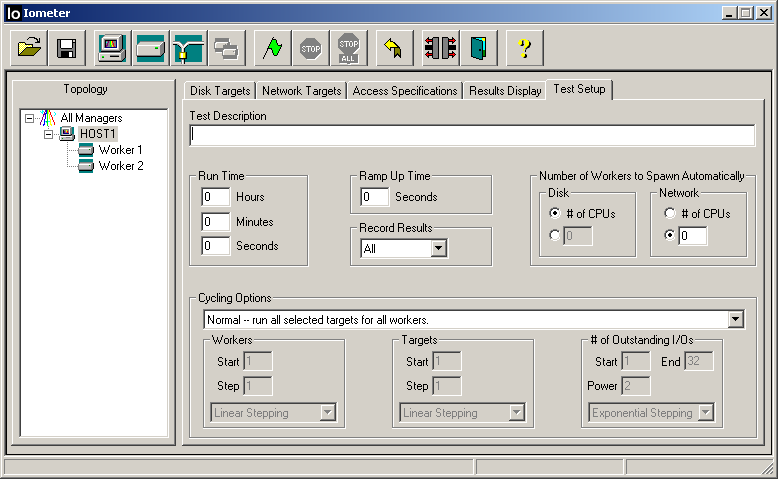
Task: Select Disk '# of CPUs' radio button
Action: 554,213
